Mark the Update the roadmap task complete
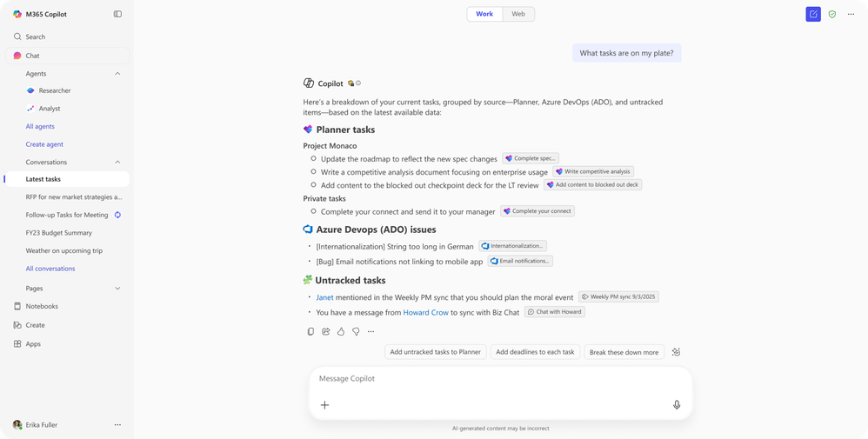Viewport: 868px width, 439px height. (x=314, y=159)
